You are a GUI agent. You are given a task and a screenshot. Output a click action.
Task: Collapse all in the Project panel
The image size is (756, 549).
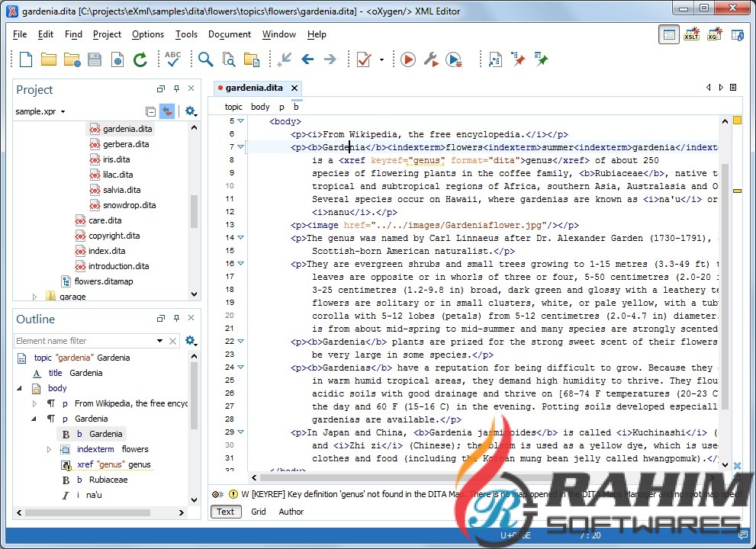pos(150,111)
